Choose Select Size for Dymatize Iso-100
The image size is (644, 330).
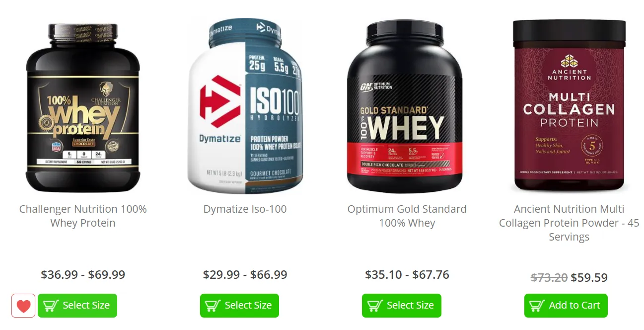pos(239,306)
